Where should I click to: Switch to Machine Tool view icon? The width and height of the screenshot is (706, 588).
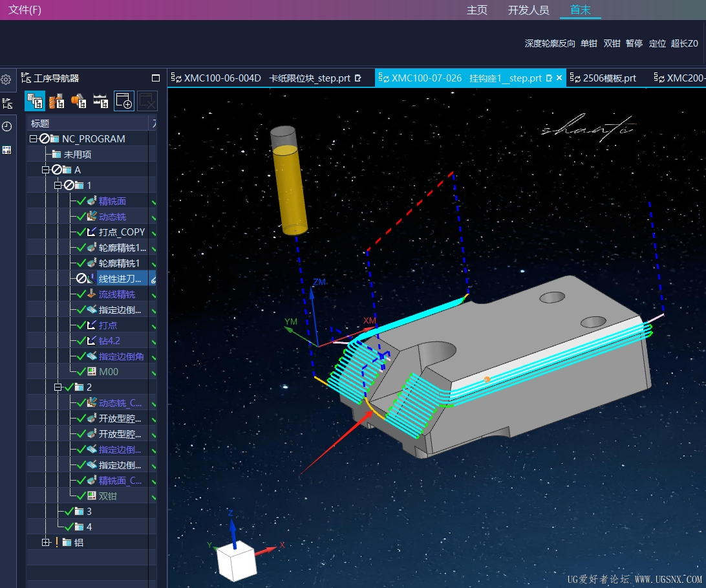56,101
